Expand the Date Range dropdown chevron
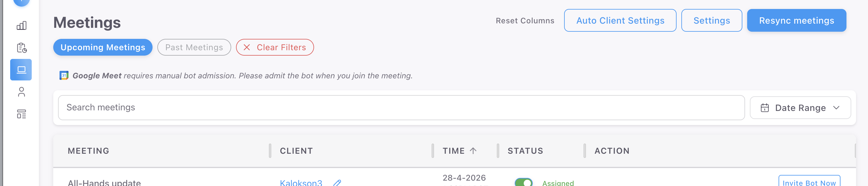 836,108
